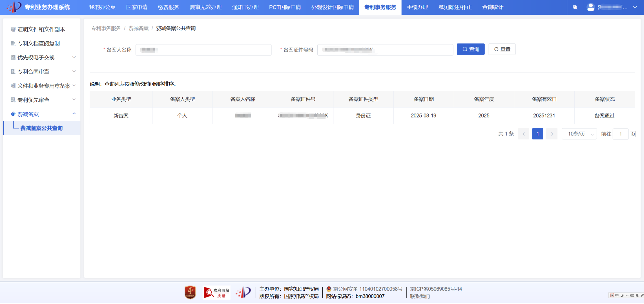
Task: Click the 备案人名称 input field
Action: 203,50
